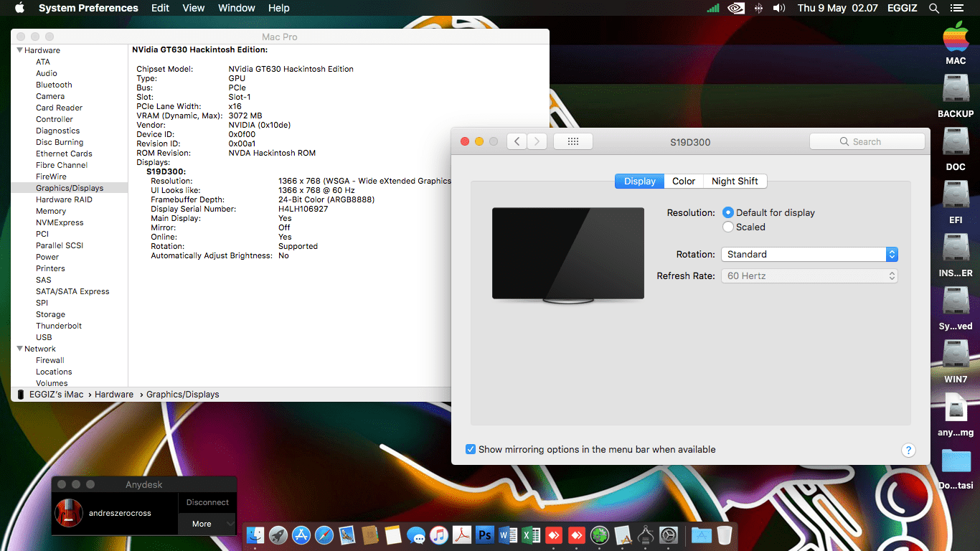Image resolution: width=980 pixels, height=551 pixels.
Task: Switch to the Night Shift tab
Action: (x=735, y=181)
